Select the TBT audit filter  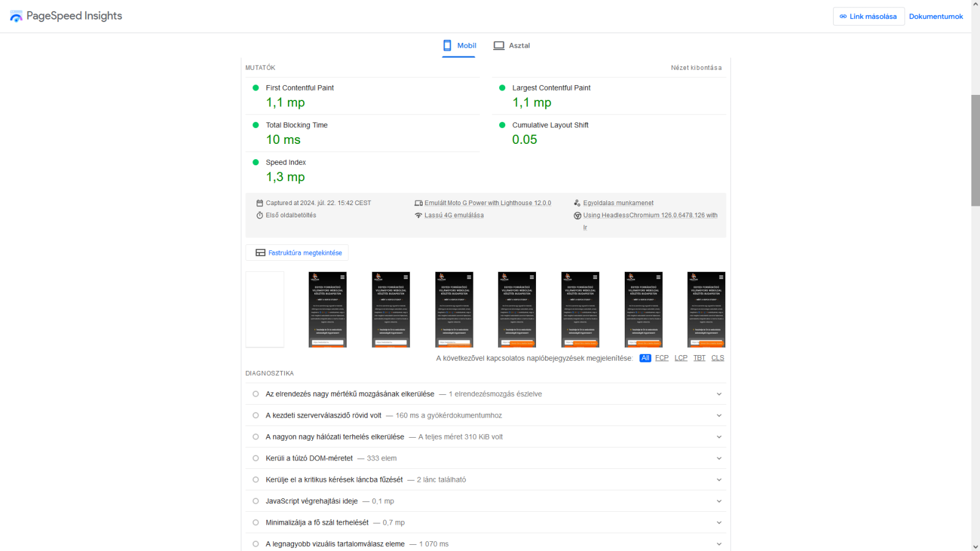click(699, 358)
